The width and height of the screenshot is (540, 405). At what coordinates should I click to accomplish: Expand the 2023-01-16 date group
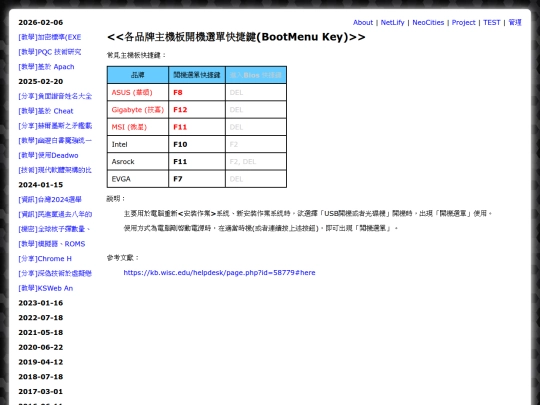(41, 303)
